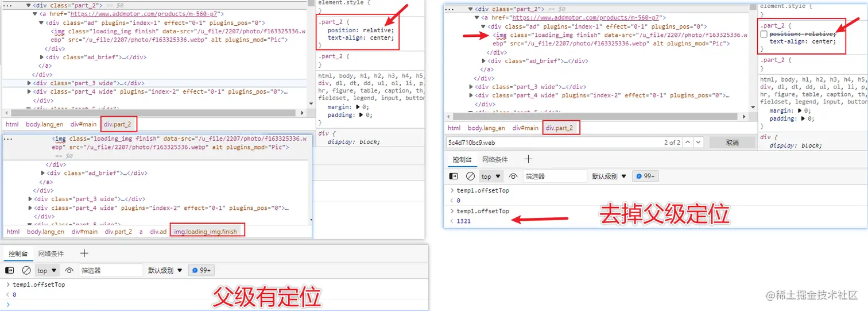Click temp1.offsetTop entry in left console

click(39, 285)
